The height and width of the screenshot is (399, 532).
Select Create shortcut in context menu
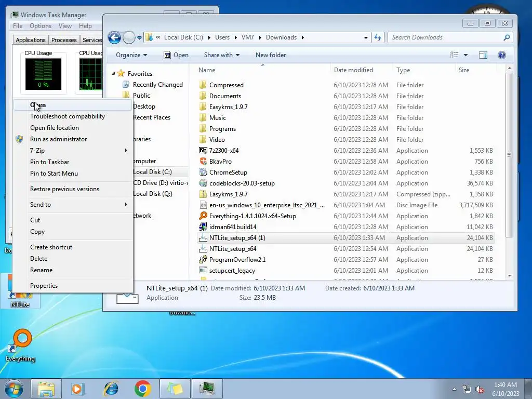coord(73,247)
